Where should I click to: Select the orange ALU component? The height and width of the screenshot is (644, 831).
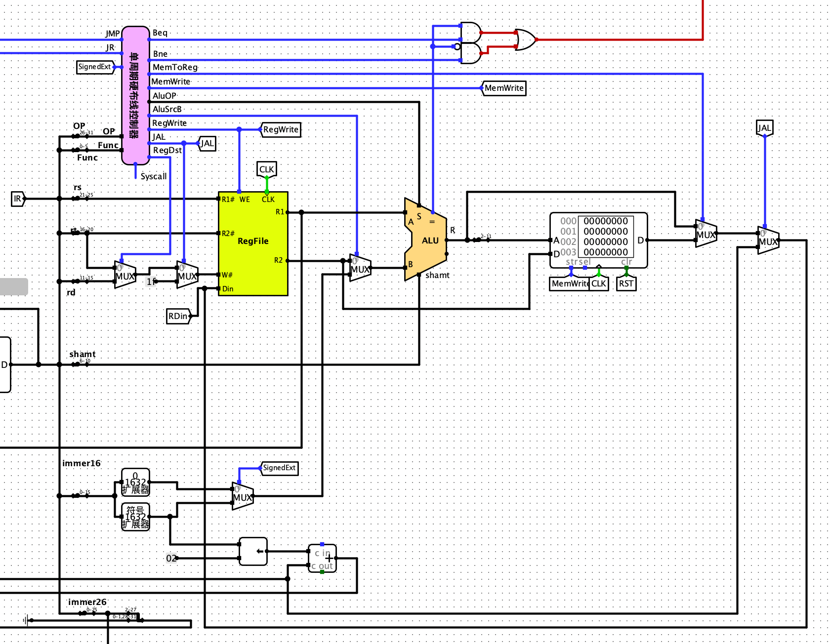point(425,240)
